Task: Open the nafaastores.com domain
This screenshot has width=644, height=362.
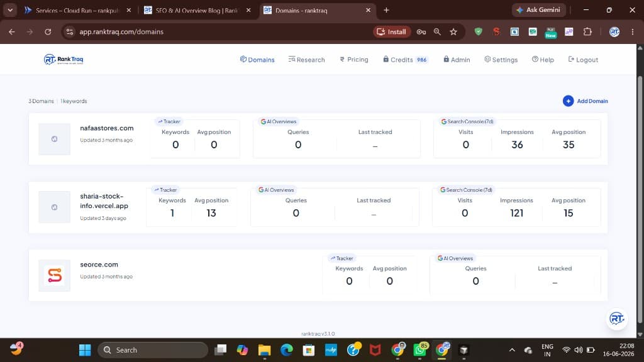Action: (x=107, y=128)
